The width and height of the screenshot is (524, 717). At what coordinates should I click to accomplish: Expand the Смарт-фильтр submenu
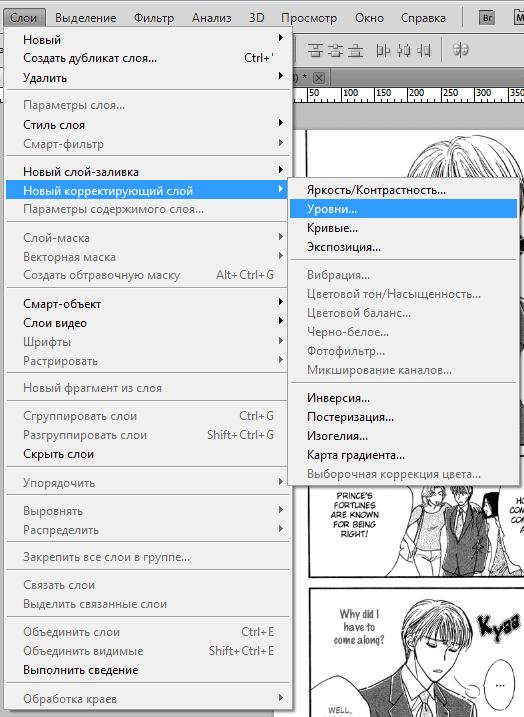click(148, 144)
